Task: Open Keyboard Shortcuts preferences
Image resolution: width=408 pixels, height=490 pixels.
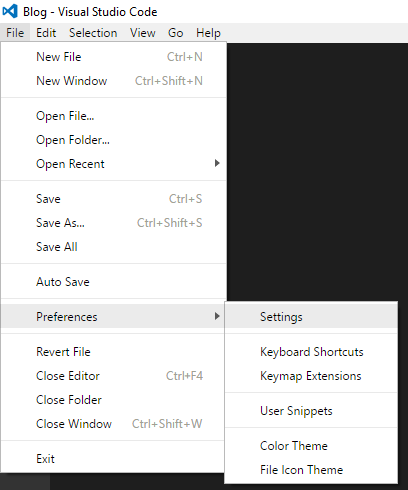Action: click(x=311, y=352)
